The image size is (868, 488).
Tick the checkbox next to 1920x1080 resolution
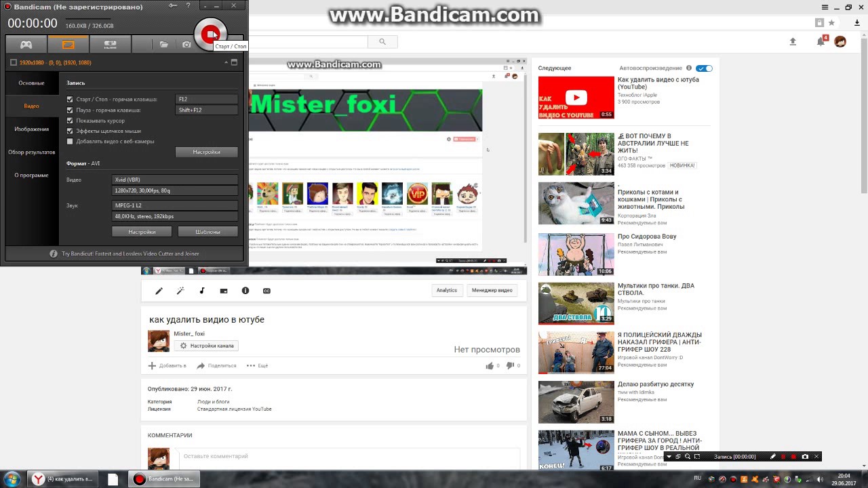(x=14, y=62)
